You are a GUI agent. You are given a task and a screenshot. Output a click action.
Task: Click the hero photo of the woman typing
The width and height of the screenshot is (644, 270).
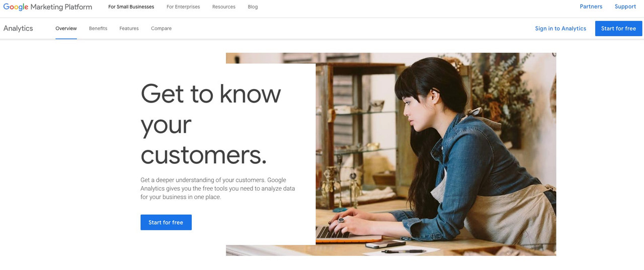pyautogui.click(x=436, y=154)
